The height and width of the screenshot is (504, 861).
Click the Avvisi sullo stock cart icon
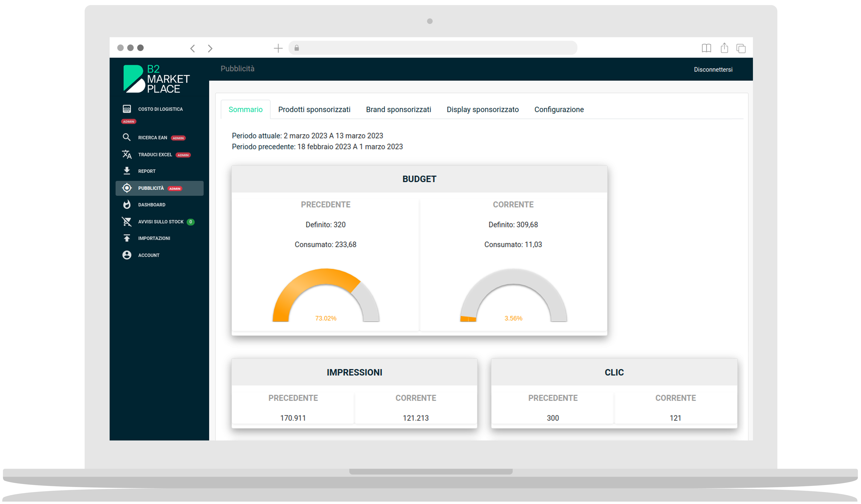pos(127,222)
